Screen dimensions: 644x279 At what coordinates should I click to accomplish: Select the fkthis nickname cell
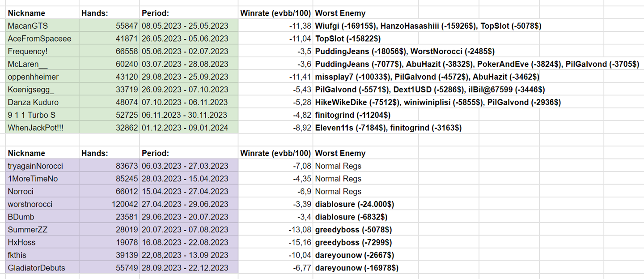pyautogui.click(x=18, y=255)
